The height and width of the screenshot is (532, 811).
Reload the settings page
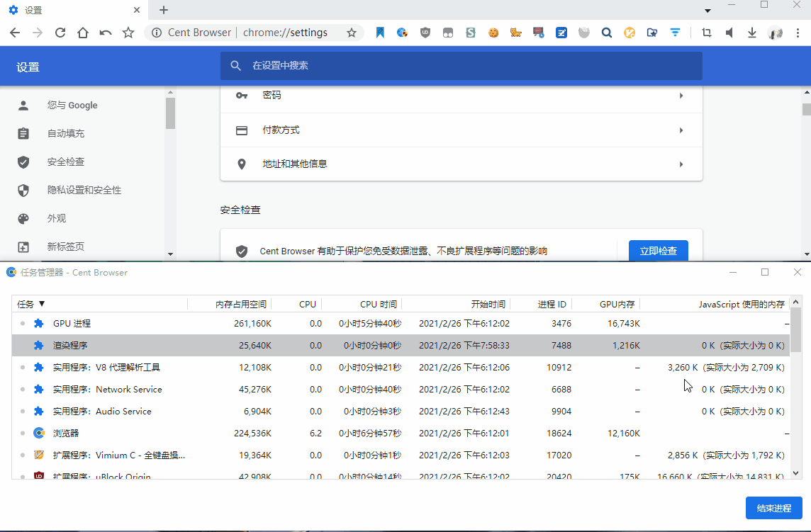pos(60,33)
